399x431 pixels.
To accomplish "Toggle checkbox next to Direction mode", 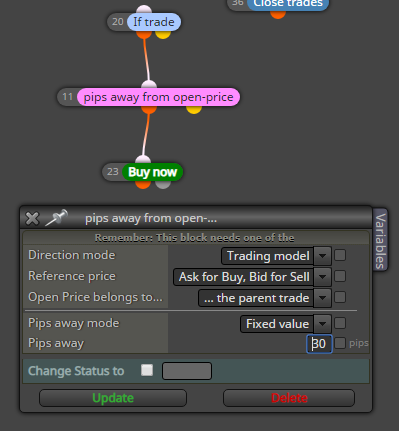I will pos(340,255).
